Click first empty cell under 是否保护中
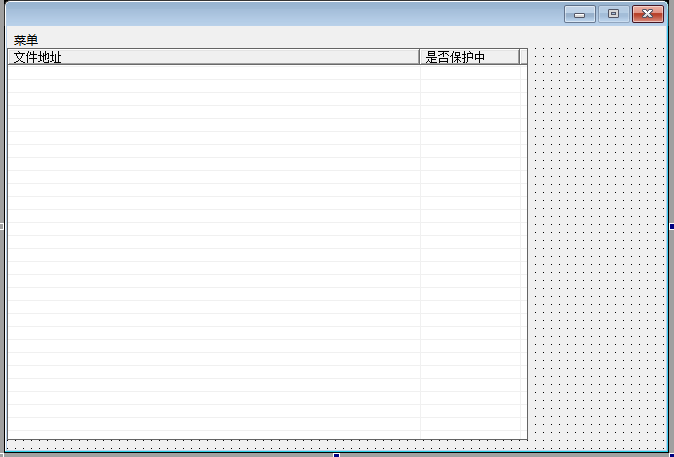Viewport: 674px width, 457px height. (468, 73)
